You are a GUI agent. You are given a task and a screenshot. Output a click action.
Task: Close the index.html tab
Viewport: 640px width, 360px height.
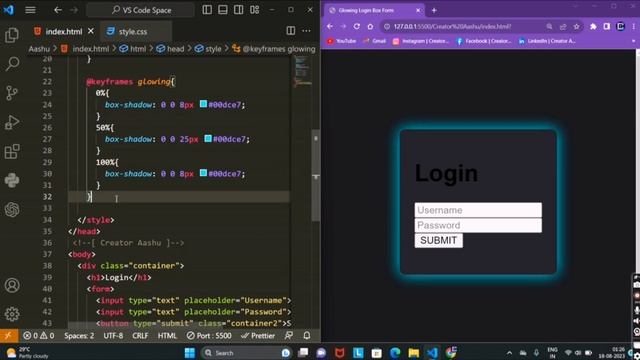coord(91,31)
